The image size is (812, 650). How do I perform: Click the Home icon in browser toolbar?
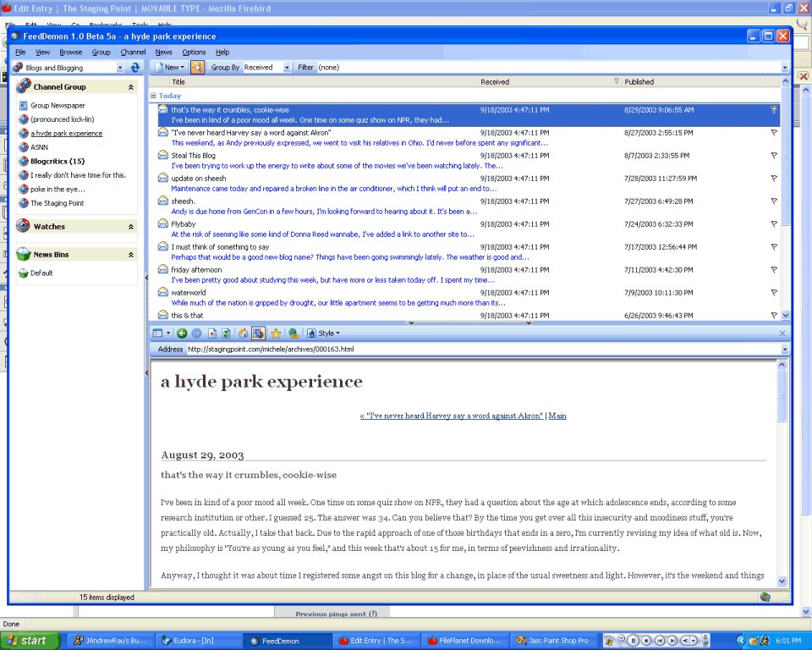244,333
